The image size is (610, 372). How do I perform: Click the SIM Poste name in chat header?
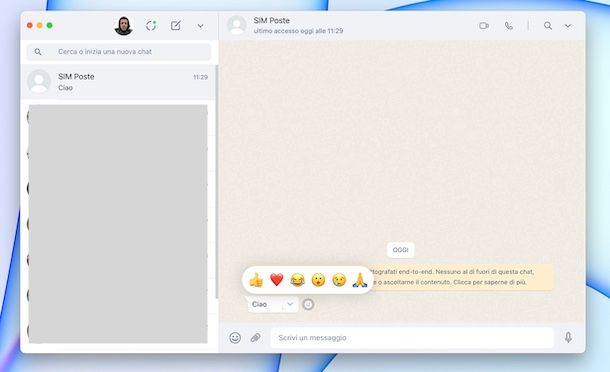pyautogui.click(x=272, y=20)
